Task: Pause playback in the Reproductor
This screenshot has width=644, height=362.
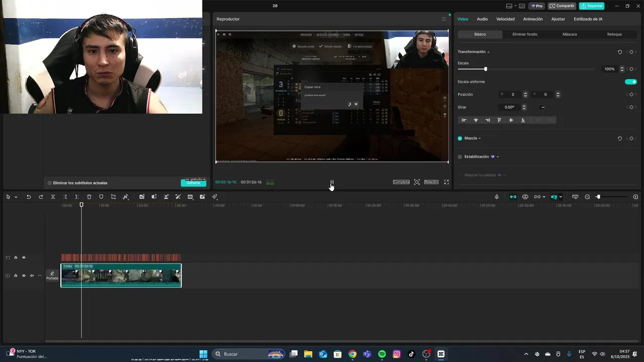Action: tap(332, 182)
